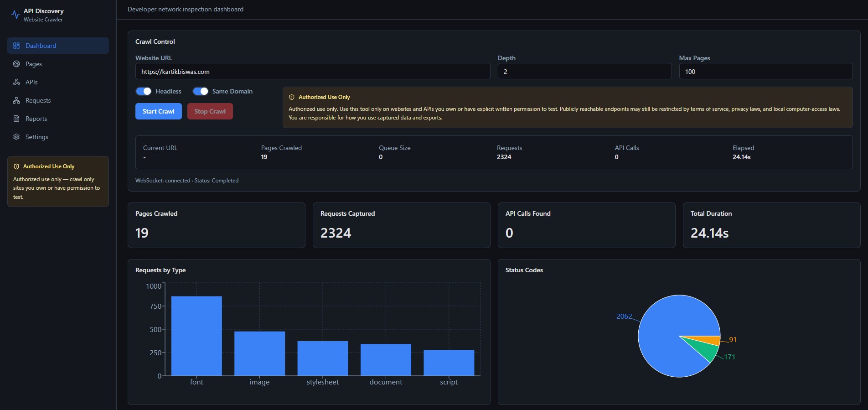Image resolution: width=868 pixels, height=410 pixels.
Task: Click the Developer network inspection dashboard title
Action: click(x=186, y=9)
